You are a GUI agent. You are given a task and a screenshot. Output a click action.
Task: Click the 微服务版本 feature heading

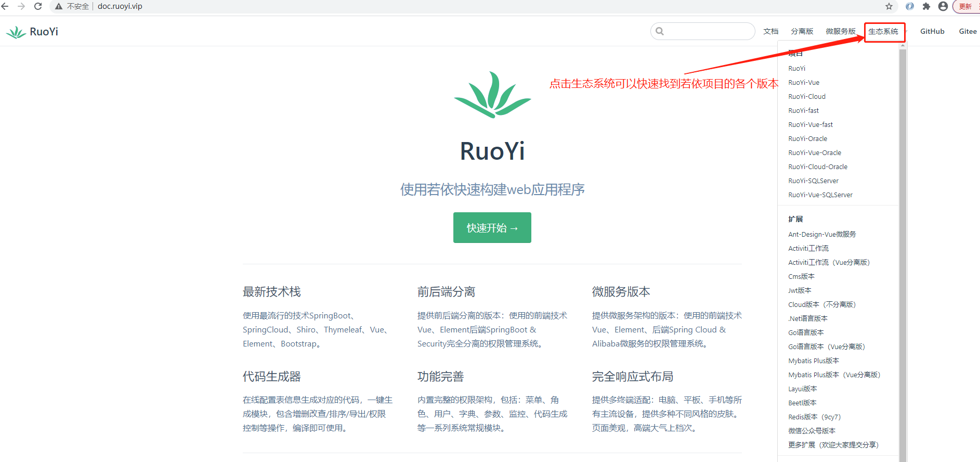[621, 292]
